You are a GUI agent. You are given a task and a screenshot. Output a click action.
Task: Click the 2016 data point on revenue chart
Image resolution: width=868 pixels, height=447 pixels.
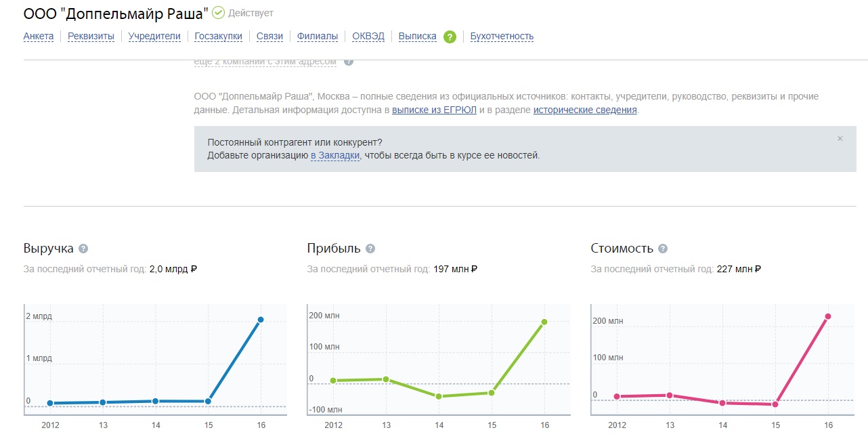[261, 320]
